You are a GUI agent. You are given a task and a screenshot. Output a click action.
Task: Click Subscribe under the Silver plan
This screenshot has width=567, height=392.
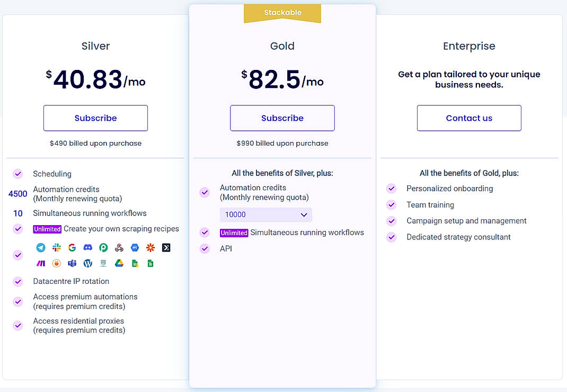(x=95, y=118)
